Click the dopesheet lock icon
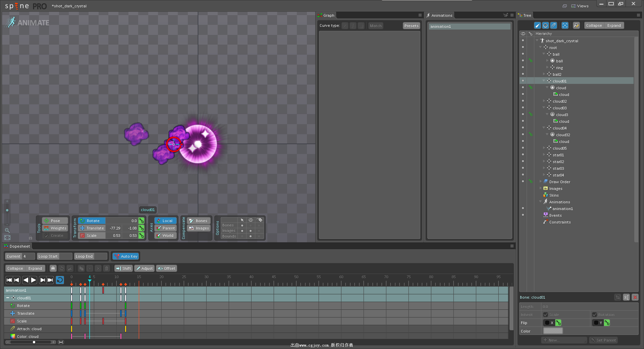Viewport: 644px width, 349px height. (53, 268)
